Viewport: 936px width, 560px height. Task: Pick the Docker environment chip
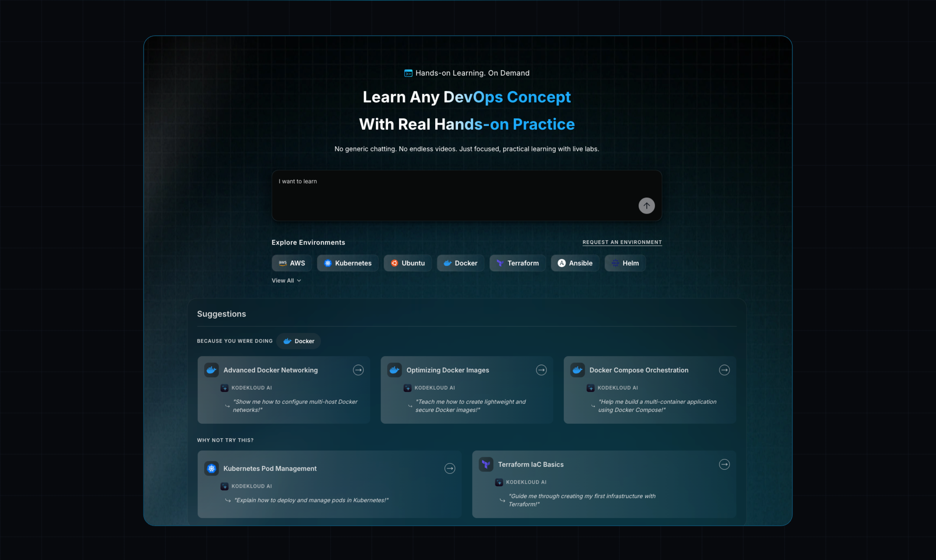(460, 263)
